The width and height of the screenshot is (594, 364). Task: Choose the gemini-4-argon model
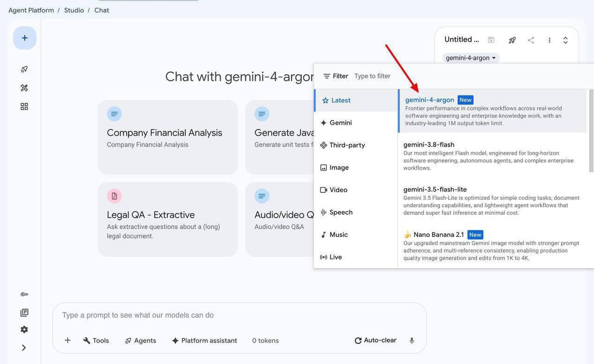click(492, 111)
